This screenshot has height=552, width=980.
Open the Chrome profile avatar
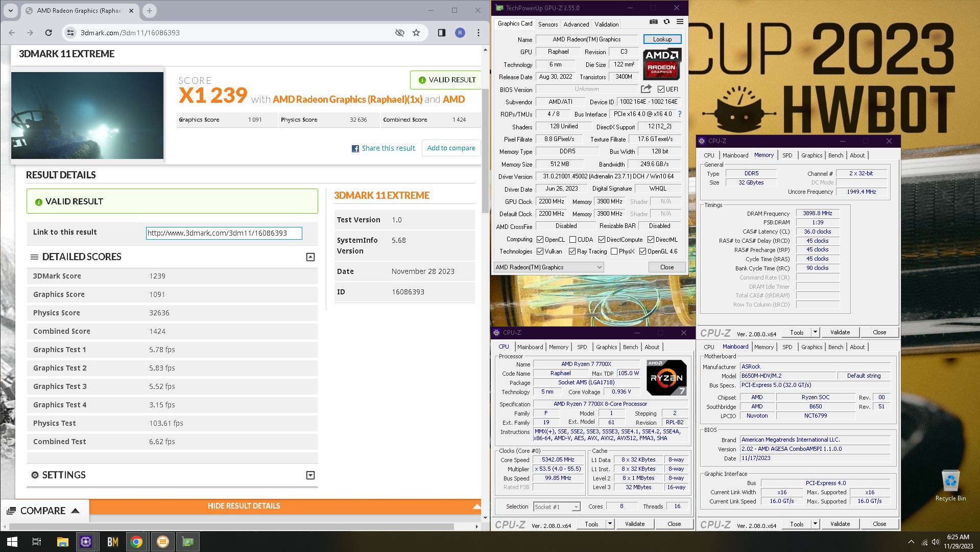coord(460,33)
